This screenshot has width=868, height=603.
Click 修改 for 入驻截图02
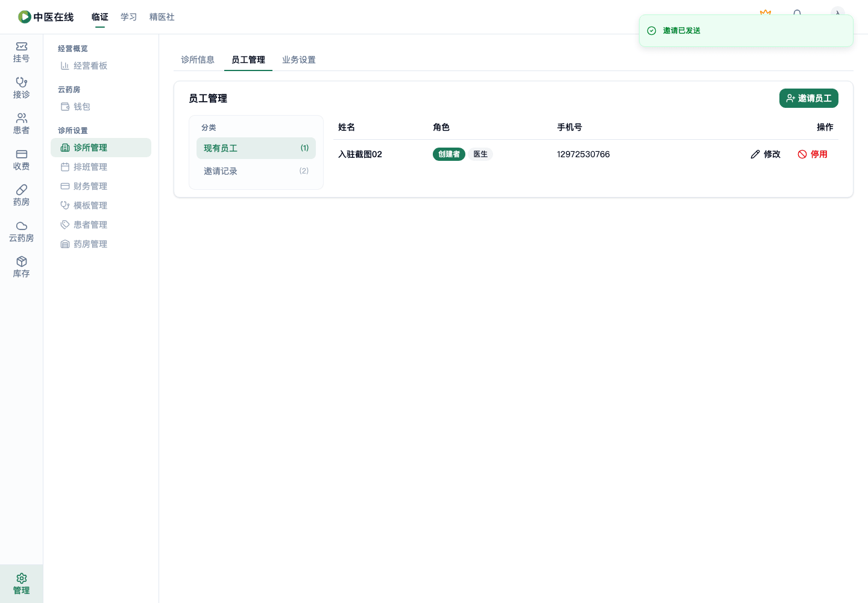click(x=766, y=154)
